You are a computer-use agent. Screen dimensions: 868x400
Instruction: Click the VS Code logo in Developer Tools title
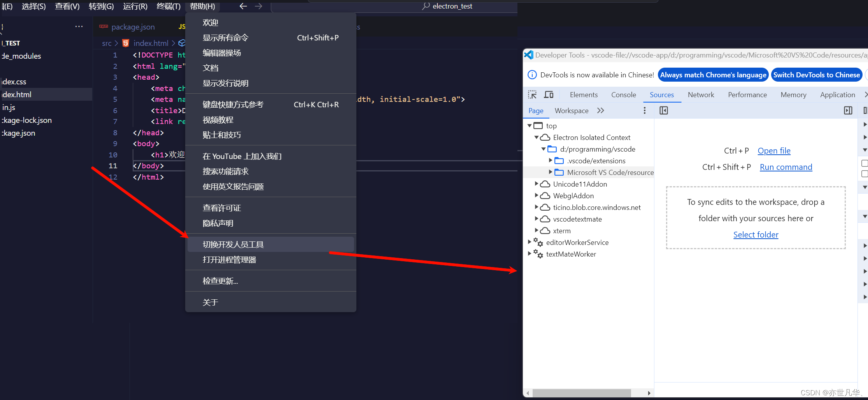pyautogui.click(x=528, y=55)
